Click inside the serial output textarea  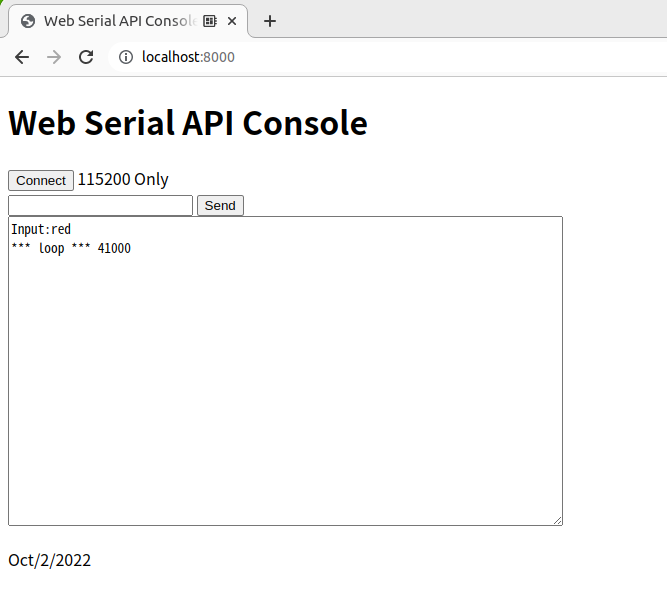pos(285,371)
